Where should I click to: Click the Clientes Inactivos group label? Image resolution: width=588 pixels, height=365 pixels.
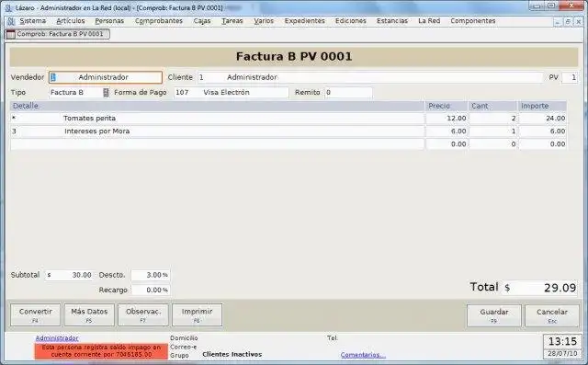point(232,355)
